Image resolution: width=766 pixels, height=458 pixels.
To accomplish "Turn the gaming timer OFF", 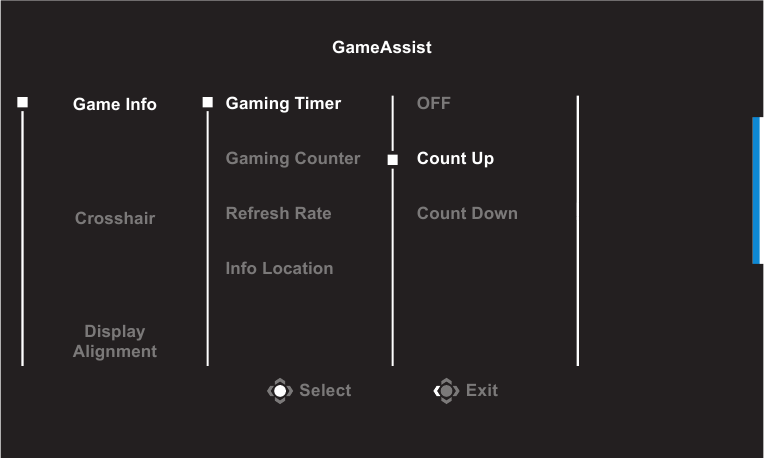I will 434,104.
